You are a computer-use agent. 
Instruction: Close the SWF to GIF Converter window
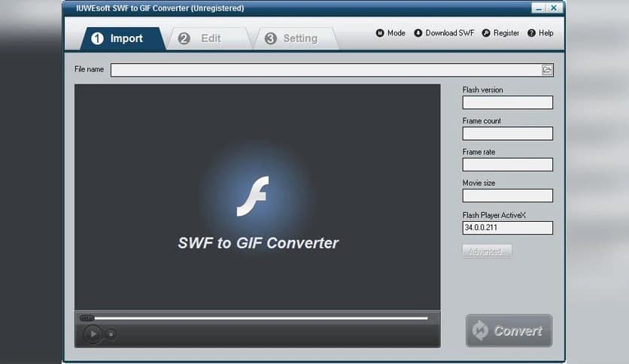coord(554,8)
